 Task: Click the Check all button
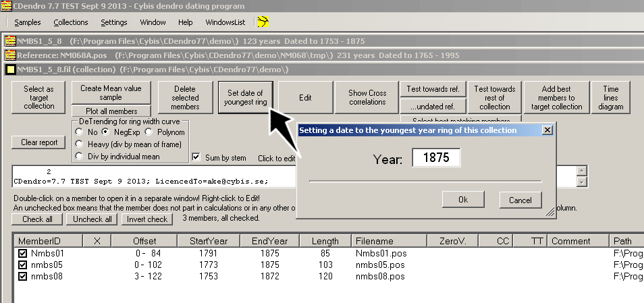click(37, 219)
